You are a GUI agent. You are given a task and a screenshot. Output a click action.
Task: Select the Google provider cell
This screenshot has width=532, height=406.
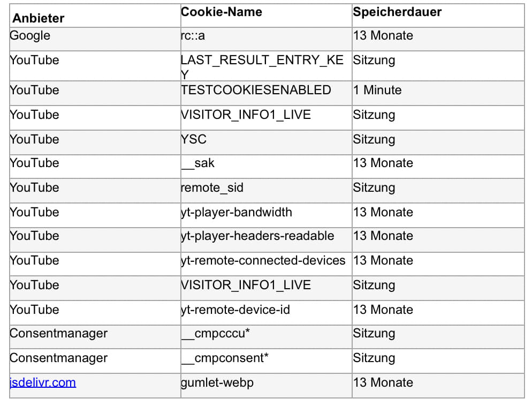(x=30, y=36)
